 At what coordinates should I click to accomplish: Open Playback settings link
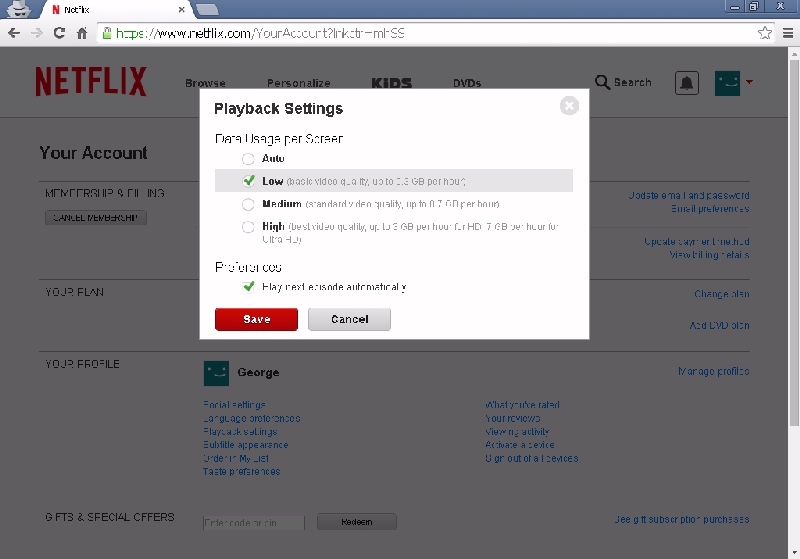pos(240,431)
